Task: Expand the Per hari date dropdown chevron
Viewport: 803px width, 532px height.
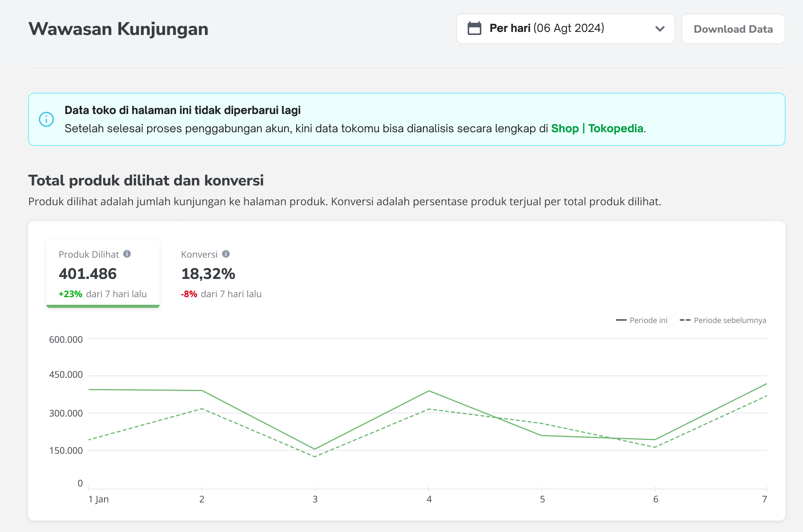Action: pos(660,29)
